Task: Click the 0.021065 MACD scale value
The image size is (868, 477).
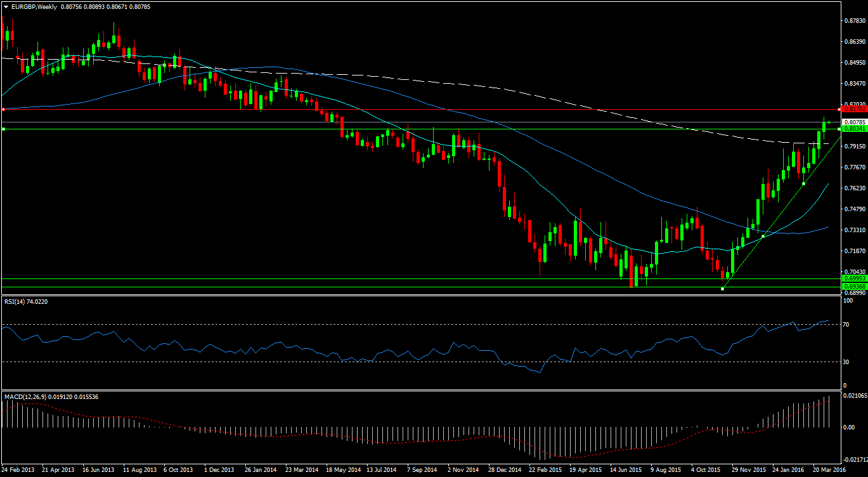Action: click(853, 396)
